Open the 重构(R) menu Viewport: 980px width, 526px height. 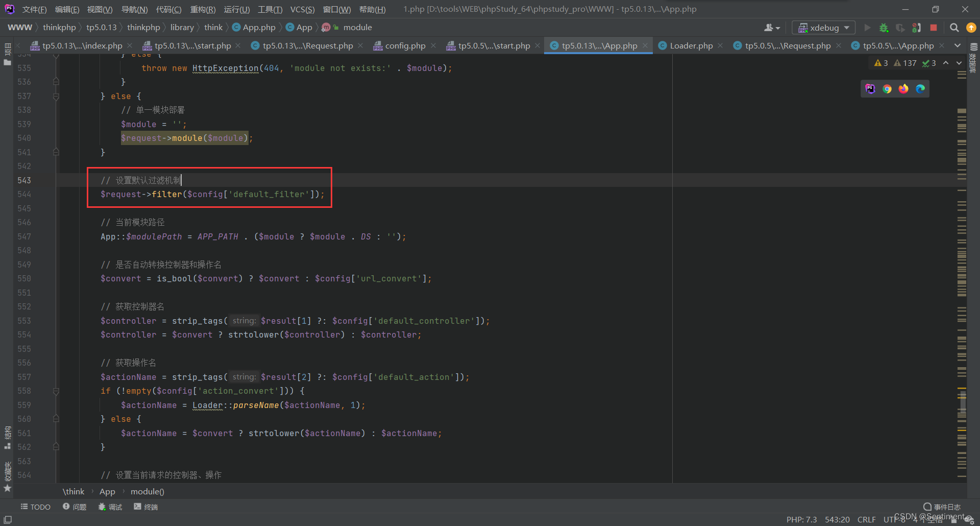(203, 9)
